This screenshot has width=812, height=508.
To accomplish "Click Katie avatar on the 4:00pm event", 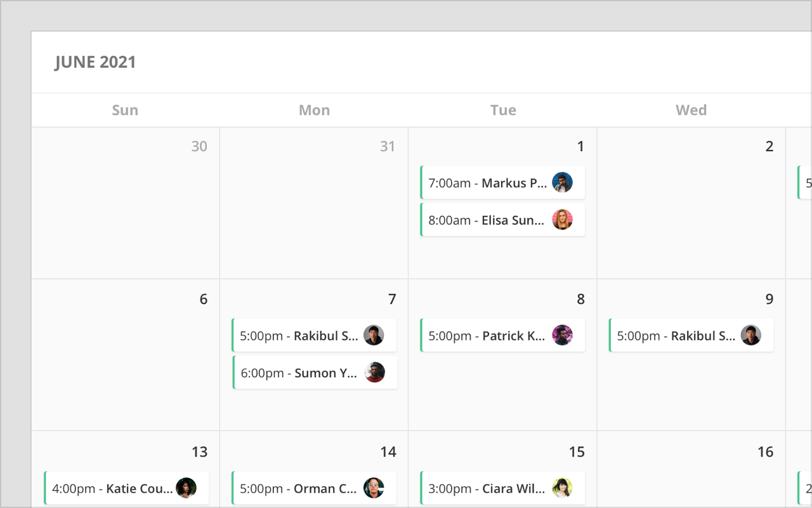I will 186,488.
